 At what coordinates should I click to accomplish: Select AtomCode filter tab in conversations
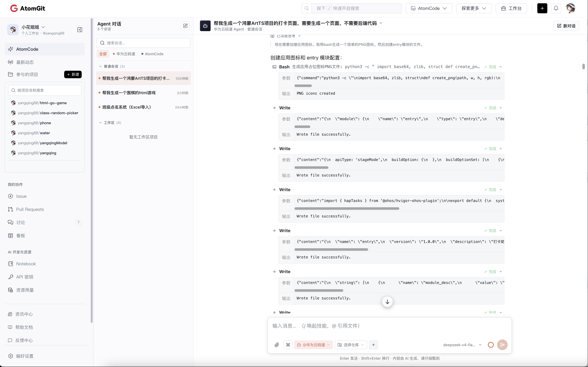152,54
